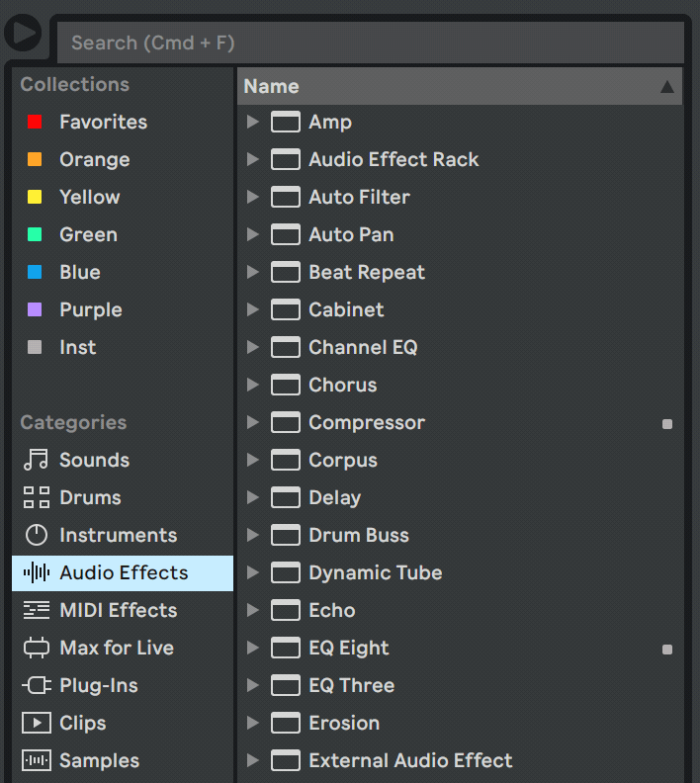Expand the Auto Filter disclosure triangle
The height and width of the screenshot is (783, 700).
pyautogui.click(x=253, y=197)
